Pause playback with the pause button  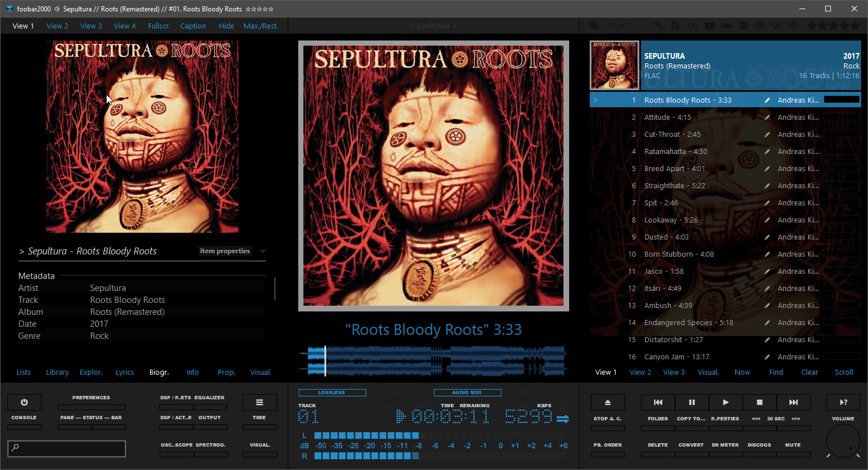[692, 402]
